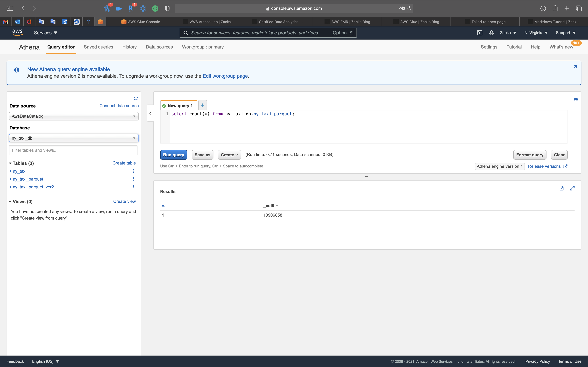Refresh the data source panel icon
588x367 pixels.
(136, 98)
